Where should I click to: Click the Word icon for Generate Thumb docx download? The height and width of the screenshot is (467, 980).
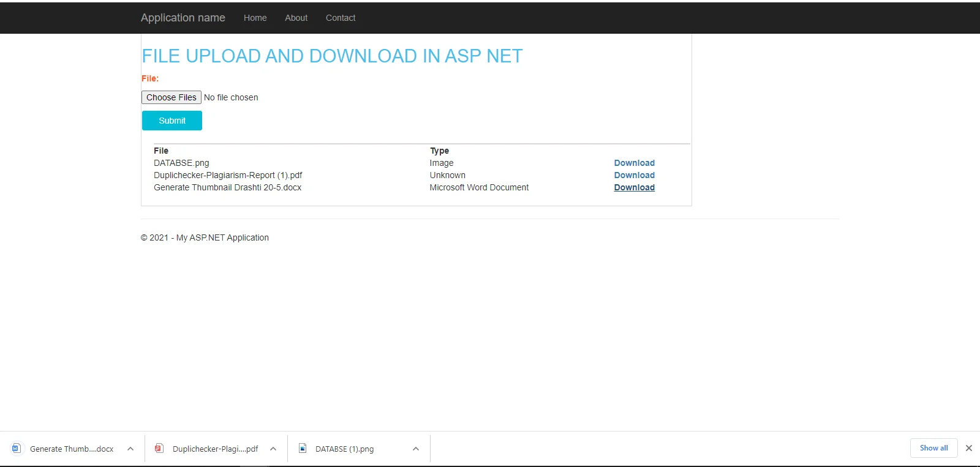[17, 449]
